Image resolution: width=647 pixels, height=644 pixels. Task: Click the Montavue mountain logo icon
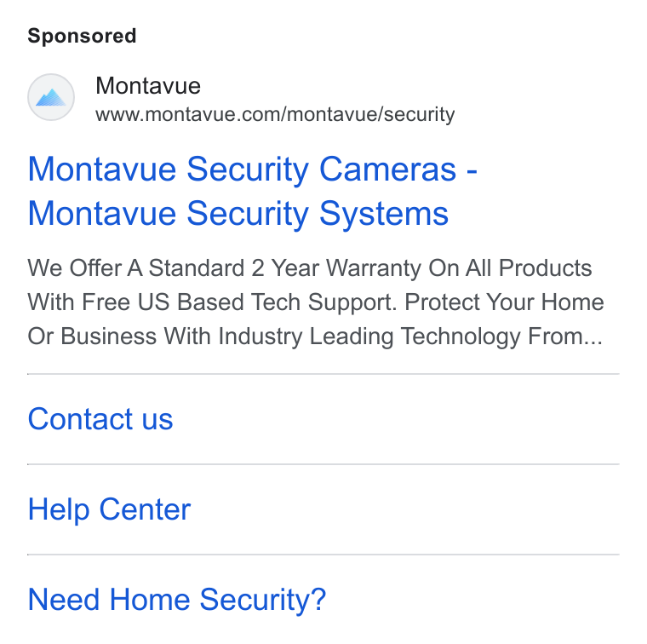(51, 98)
